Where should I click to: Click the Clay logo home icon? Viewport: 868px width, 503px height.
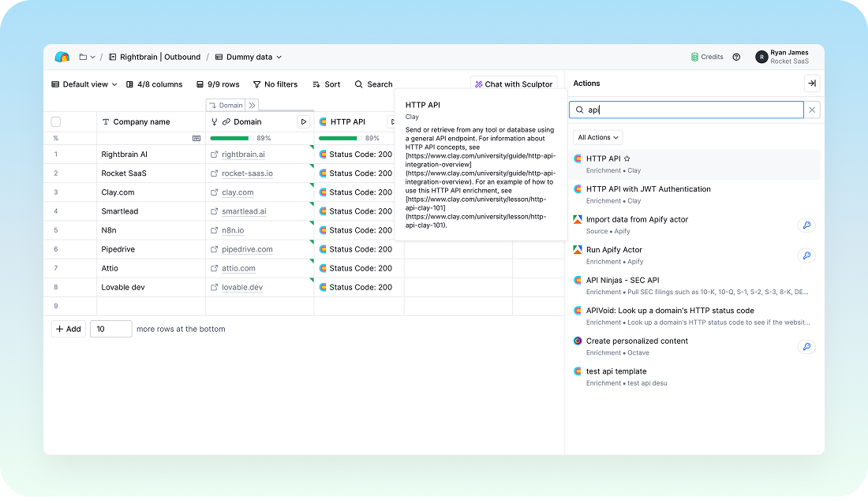click(x=62, y=57)
